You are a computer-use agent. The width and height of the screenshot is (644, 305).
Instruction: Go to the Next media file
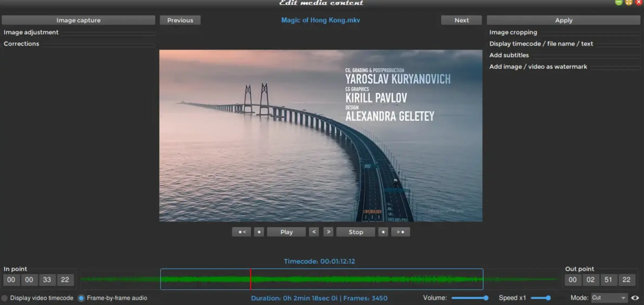461,20
